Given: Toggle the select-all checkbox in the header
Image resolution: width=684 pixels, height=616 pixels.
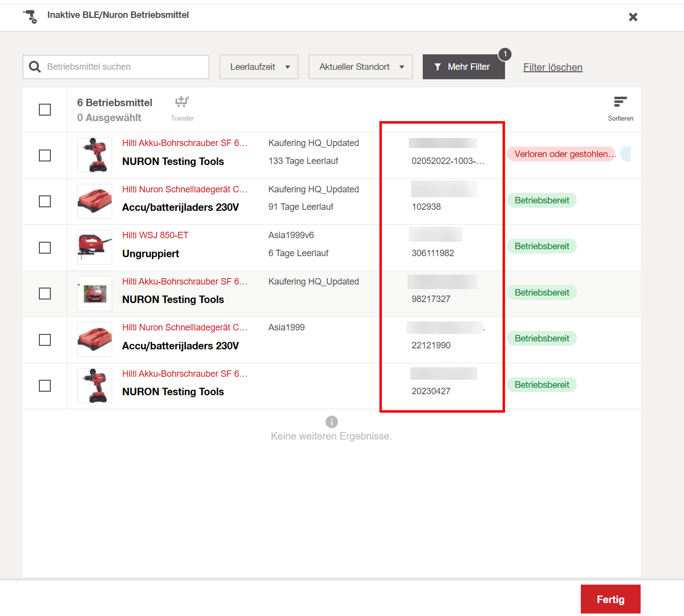Looking at the screenshot, I should 45,110.
